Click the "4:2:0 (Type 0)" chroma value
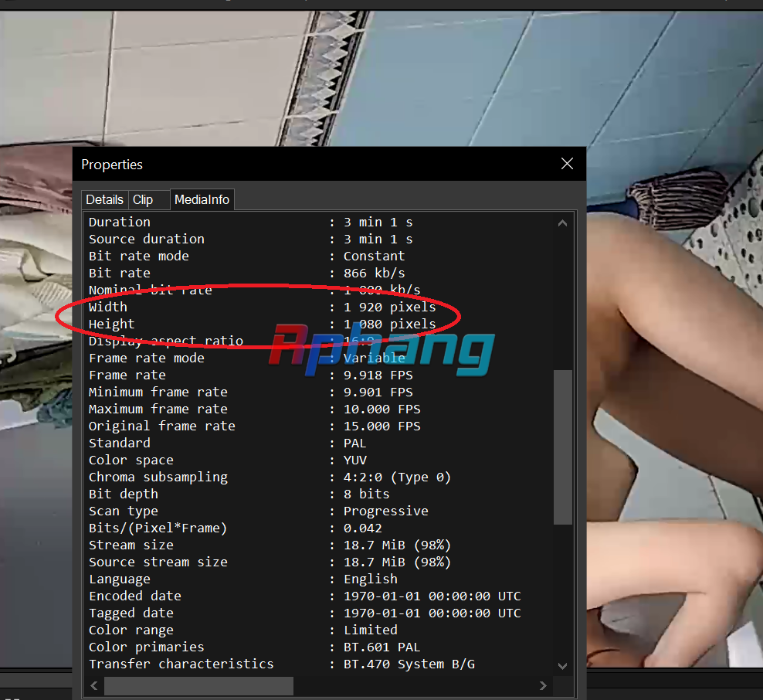This screenshot has width=763, height=700. 397,477
